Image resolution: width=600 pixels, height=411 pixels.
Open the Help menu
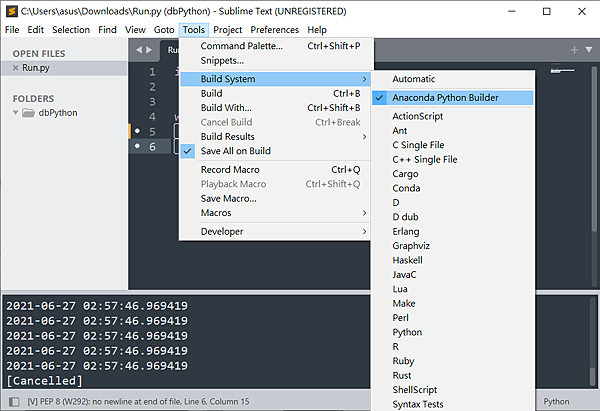pyautogui.click(x=317, y=30)
